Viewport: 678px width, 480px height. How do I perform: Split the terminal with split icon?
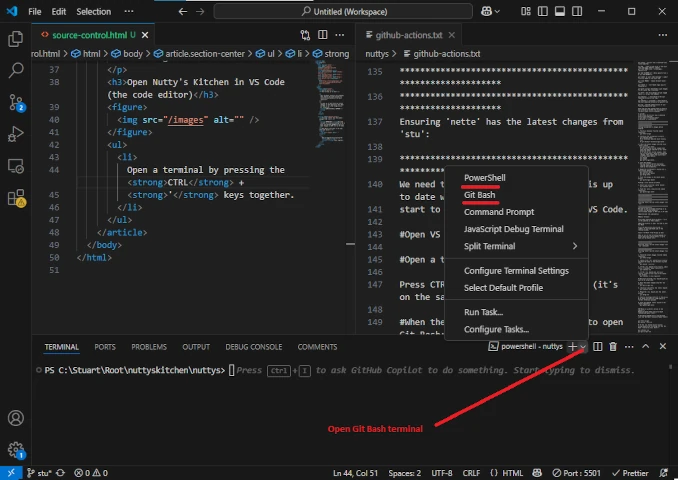(x=598, y=346)
